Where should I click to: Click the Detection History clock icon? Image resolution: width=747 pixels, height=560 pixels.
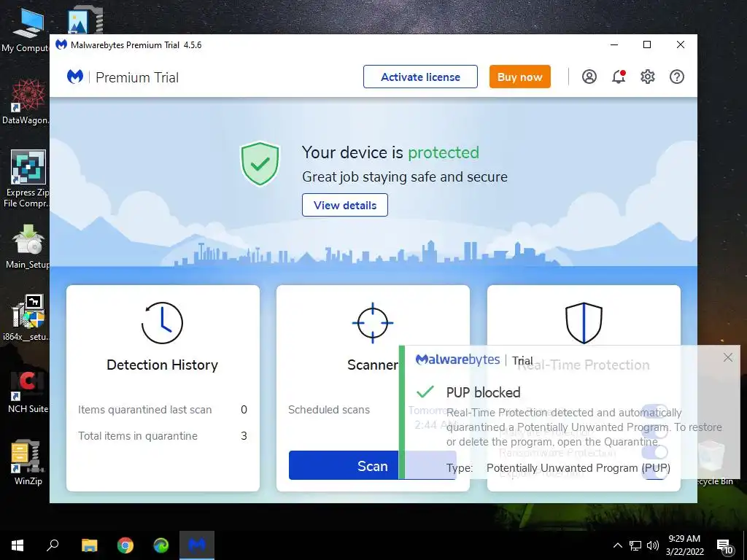click(162, 323)
